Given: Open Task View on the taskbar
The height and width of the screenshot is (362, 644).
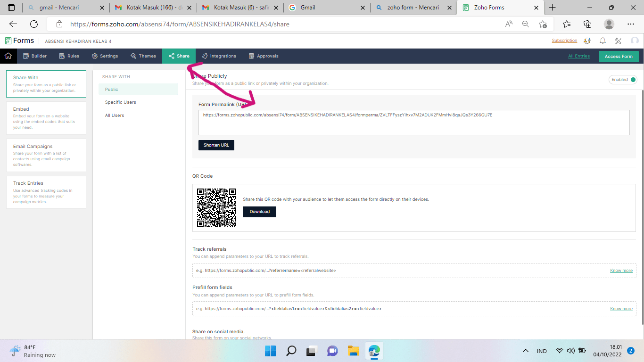Looking at the screenshot, I should 311,351.
